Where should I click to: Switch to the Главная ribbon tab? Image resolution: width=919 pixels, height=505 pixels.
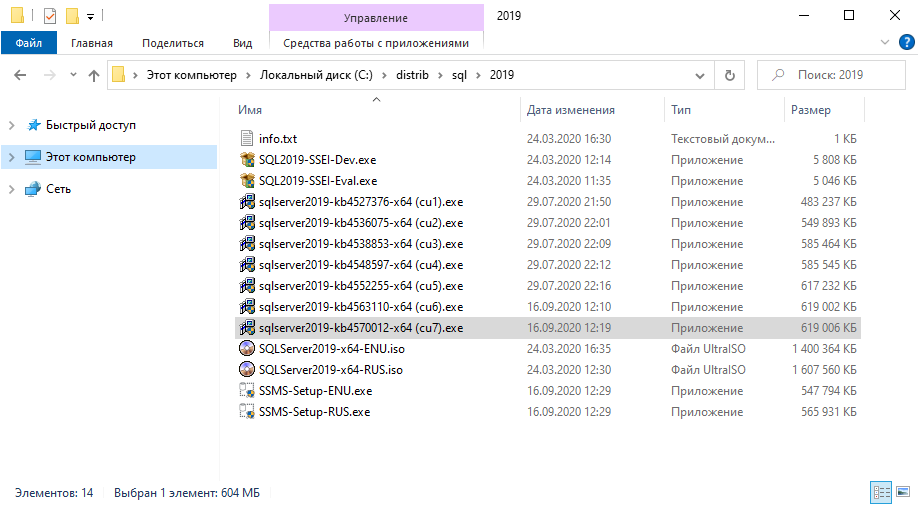[x=91, y=43]
